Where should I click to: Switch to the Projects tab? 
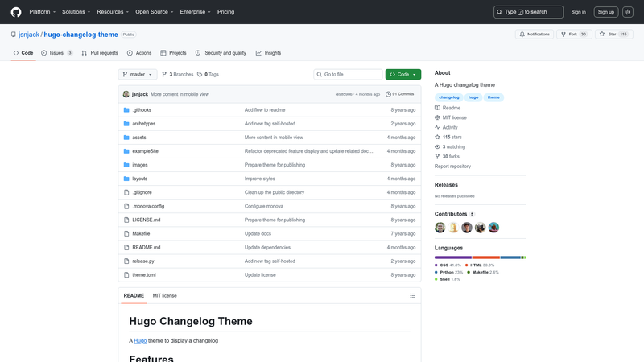coord(173,53)
